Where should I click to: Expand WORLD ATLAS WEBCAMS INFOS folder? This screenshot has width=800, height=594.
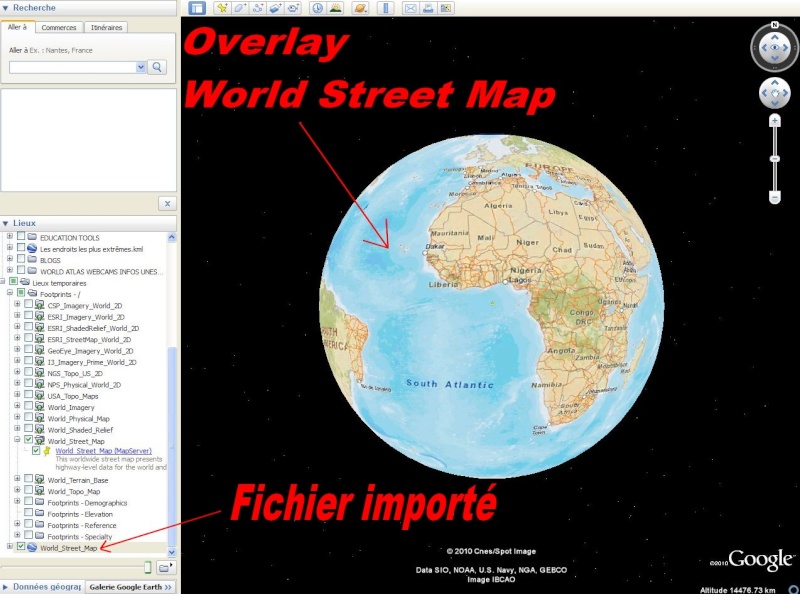point(10,271)
